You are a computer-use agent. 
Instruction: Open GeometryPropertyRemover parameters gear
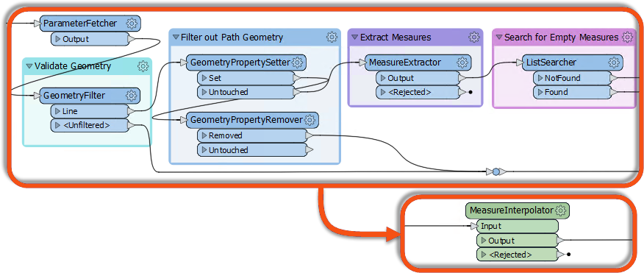click(x=310, y=120)
